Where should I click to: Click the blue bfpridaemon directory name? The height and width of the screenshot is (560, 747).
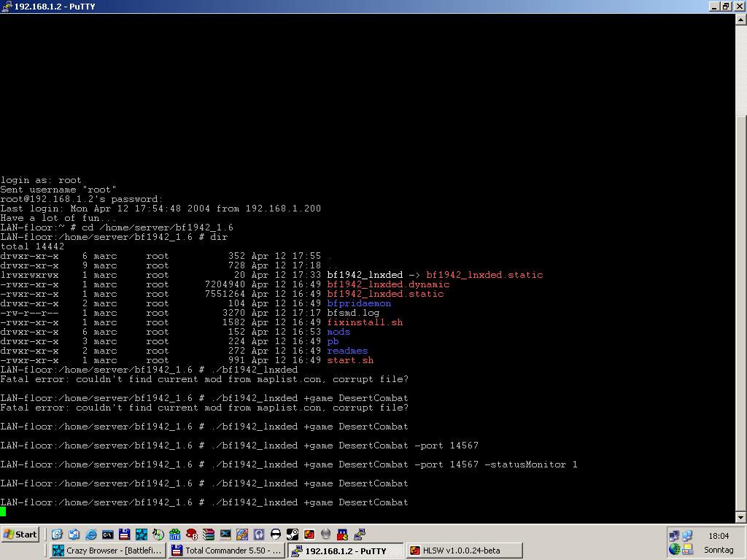pyautogui.click(x=359, y=303)
